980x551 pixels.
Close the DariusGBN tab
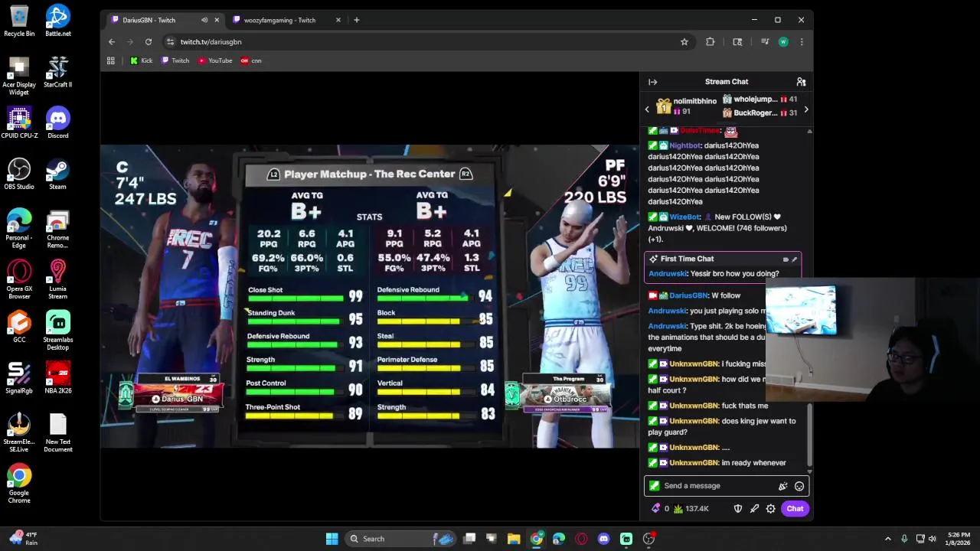point(217,20)
